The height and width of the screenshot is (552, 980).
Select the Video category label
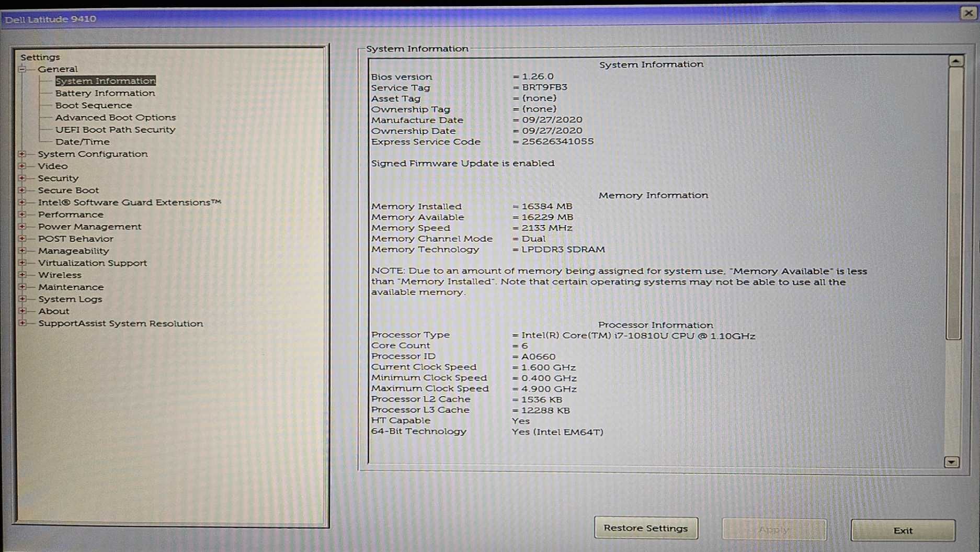coord(53,166)
